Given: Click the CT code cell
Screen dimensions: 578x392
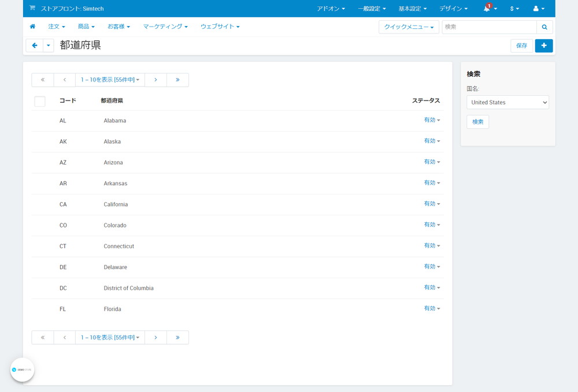Looking at the screenshot, I should point(63,247).
